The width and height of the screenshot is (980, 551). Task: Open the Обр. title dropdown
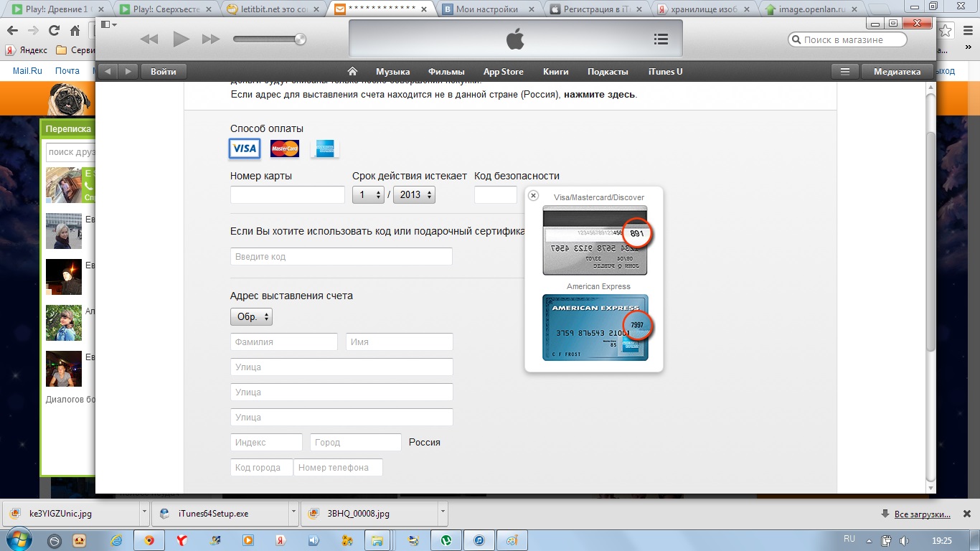coord(251,316)
